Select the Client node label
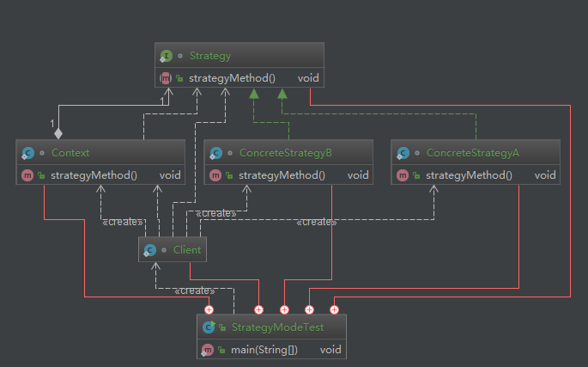This screenshot has width=588, height=367. (x=186, y=250)
